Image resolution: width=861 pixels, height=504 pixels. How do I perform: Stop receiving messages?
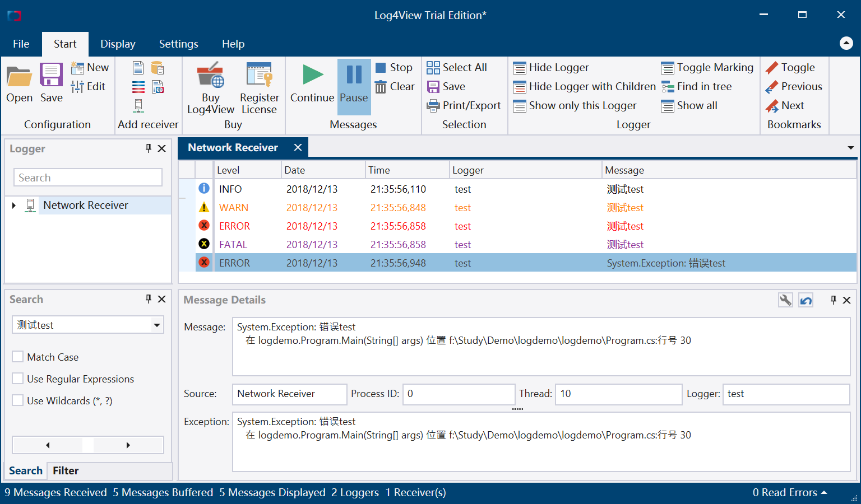coord(394,68)
